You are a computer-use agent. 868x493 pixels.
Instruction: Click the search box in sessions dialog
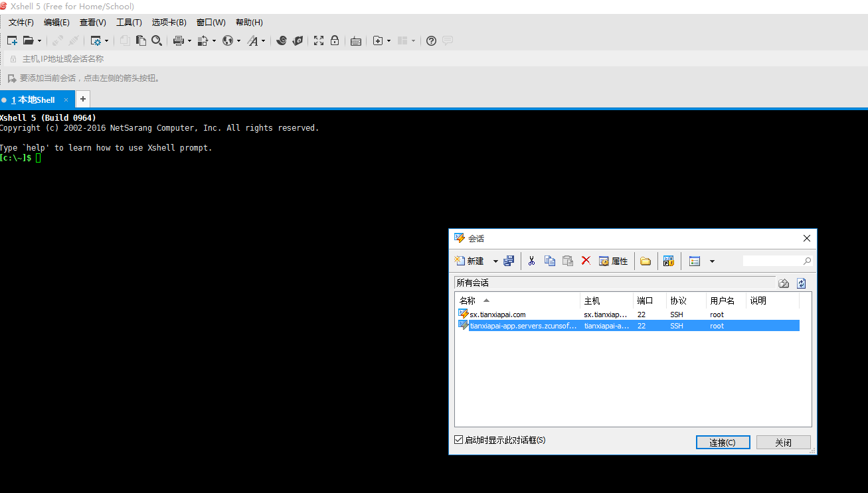(x=777, y=261)
